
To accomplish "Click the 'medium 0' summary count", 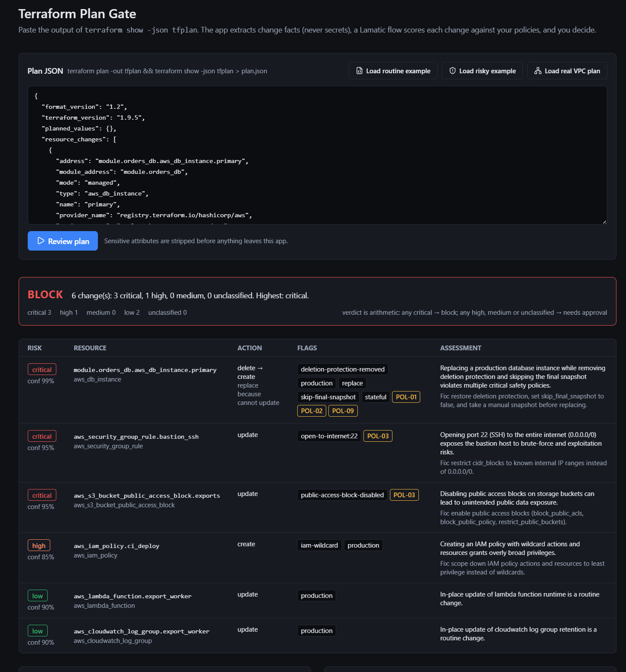I will (101, 313).
